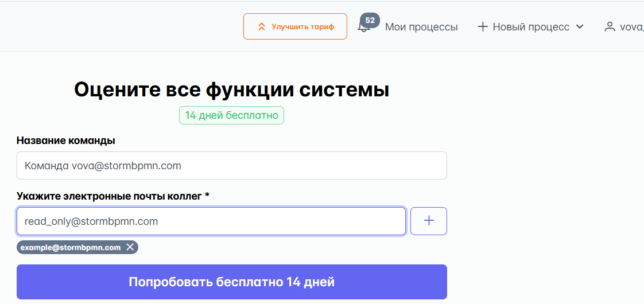Click Попробовать бесплатно 14 дней button
This screenshot has width=644, height=304.
point(232,282)
